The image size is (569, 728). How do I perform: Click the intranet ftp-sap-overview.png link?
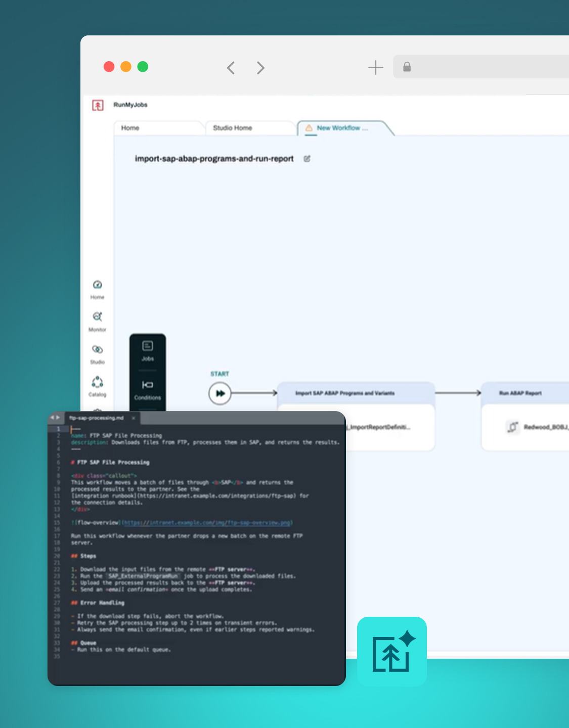pos(208,523)
